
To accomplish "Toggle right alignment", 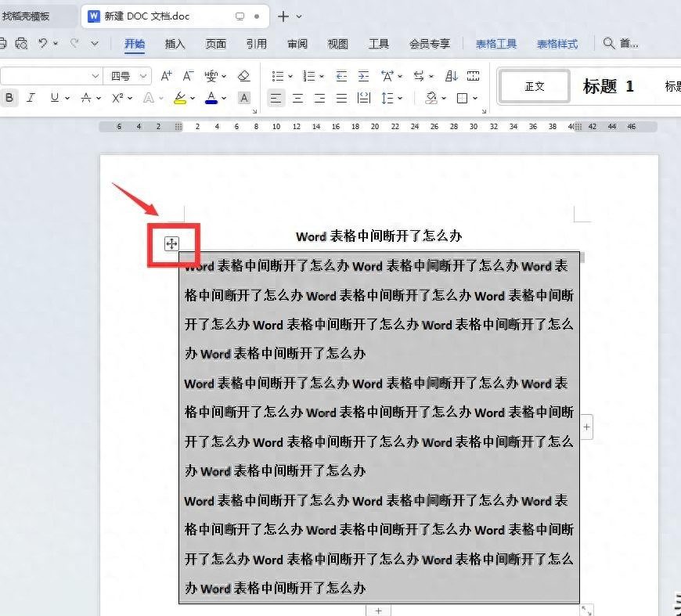I will [x=319, y=98].
